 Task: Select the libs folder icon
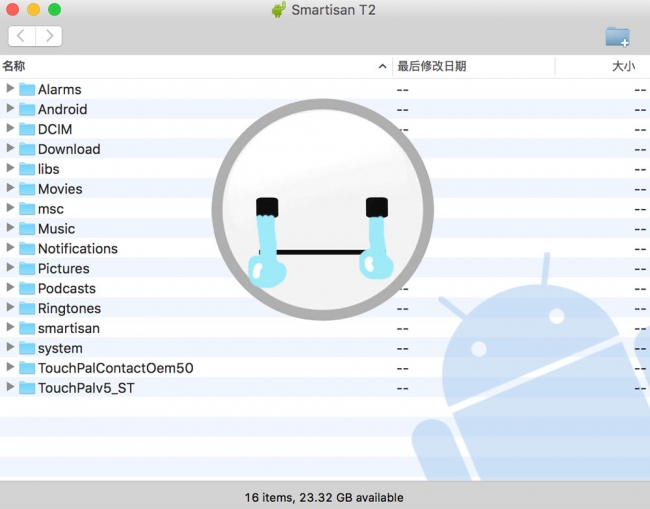(x=27, y=169)
